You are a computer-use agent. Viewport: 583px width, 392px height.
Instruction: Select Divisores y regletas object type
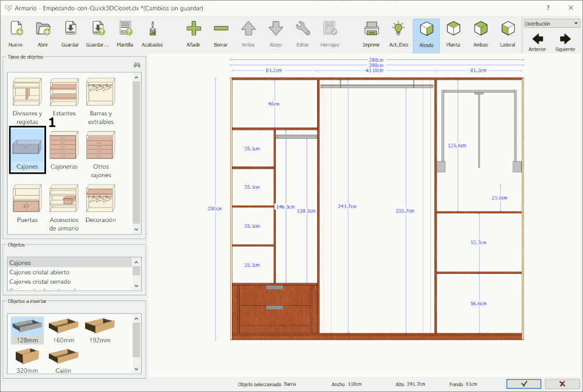point(27,101)
